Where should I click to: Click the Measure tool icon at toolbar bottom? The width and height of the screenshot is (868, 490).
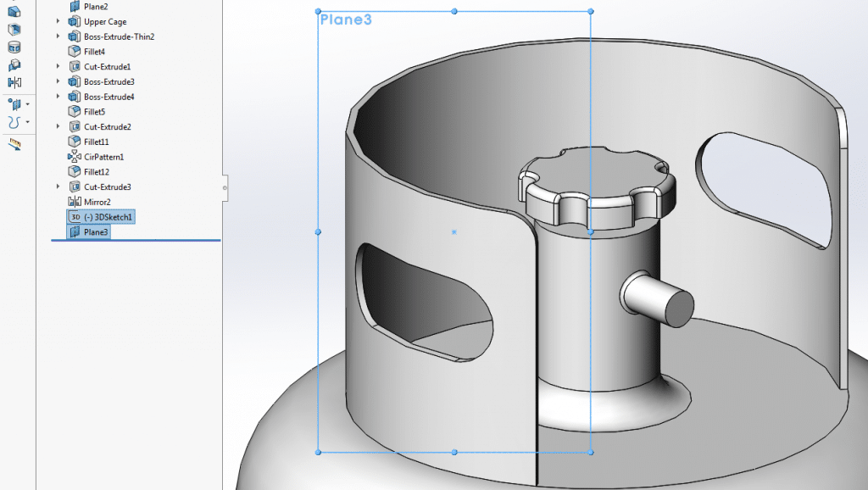(x=14, y=144)
